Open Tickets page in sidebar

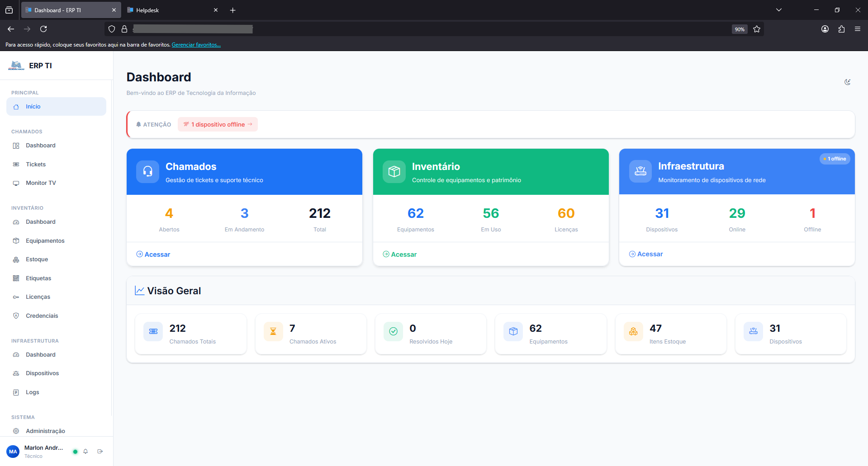pyautogui.click(x=56, y=165)
